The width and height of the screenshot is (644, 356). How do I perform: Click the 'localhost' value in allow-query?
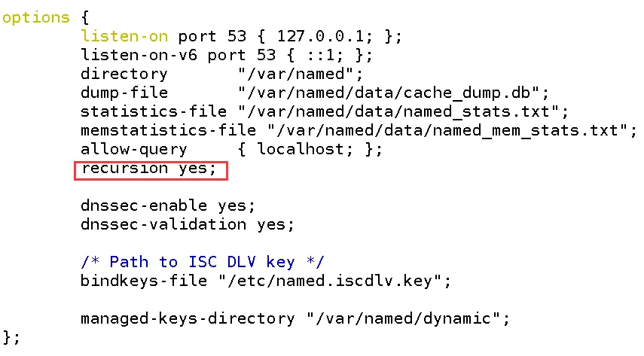(x=301, y=149)
